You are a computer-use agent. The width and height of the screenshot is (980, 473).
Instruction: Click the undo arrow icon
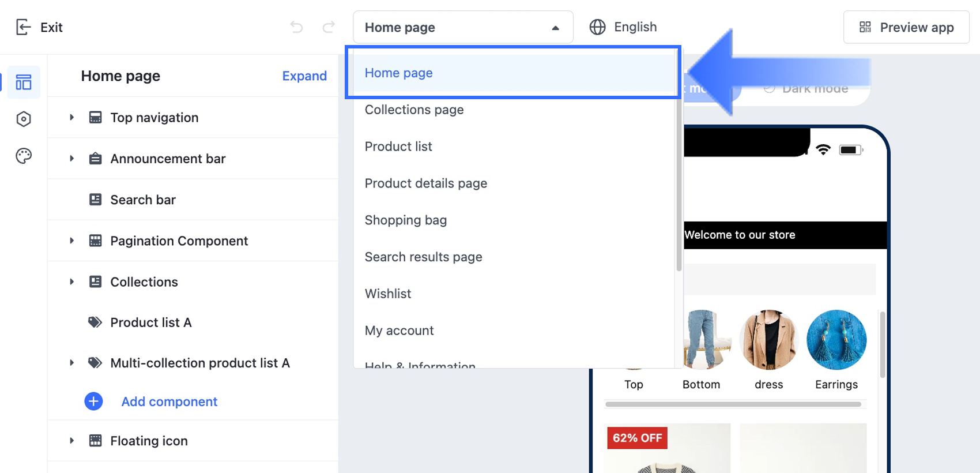click(296, 27)
